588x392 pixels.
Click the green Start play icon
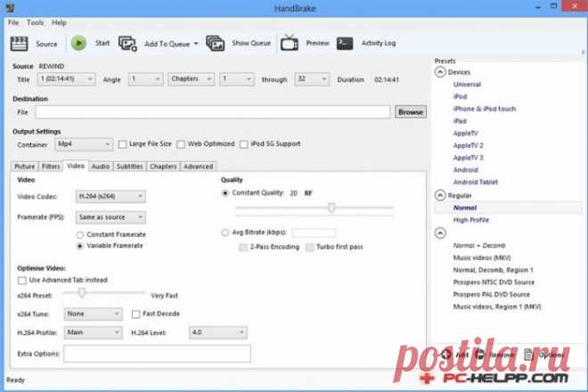[78, 43]
